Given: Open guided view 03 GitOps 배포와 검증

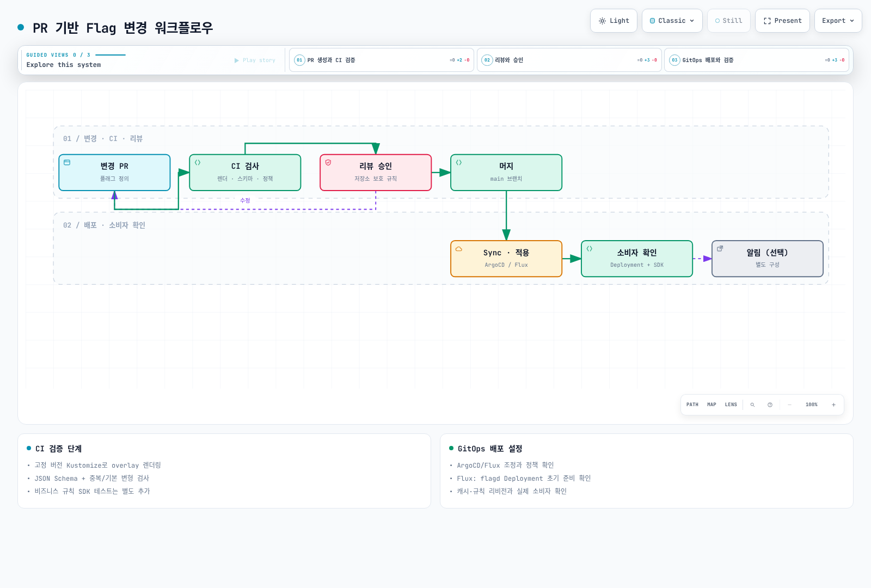Looking at the screenshot, I should point(757,60).
